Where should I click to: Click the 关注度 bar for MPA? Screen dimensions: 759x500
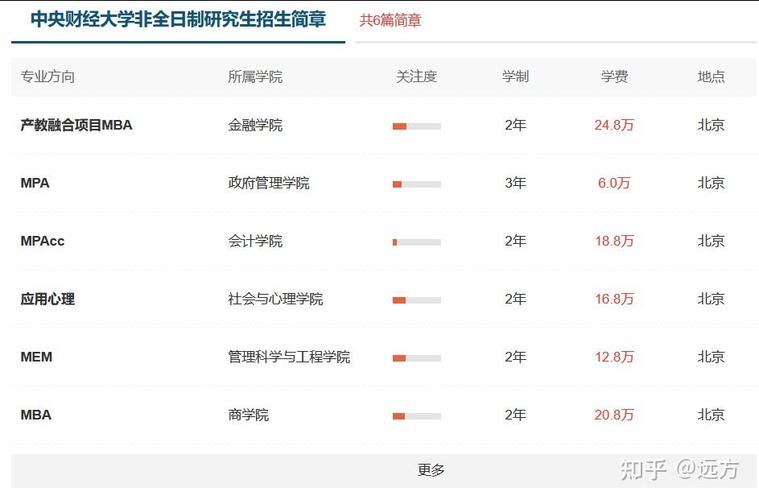(417, 184)
